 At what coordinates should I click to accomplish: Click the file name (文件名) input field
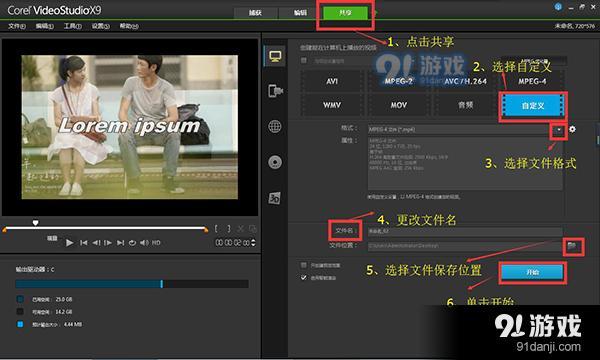(465, 231)
